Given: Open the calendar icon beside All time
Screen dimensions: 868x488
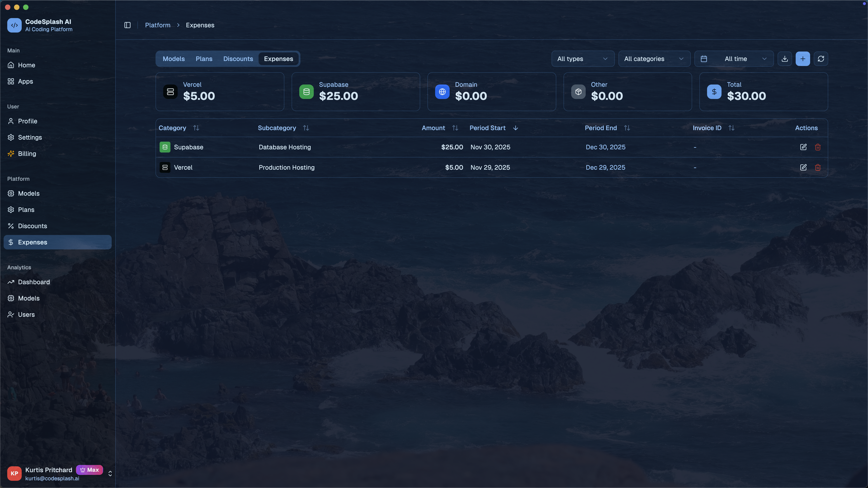Looking at the screenshot, I should [704, 59].
